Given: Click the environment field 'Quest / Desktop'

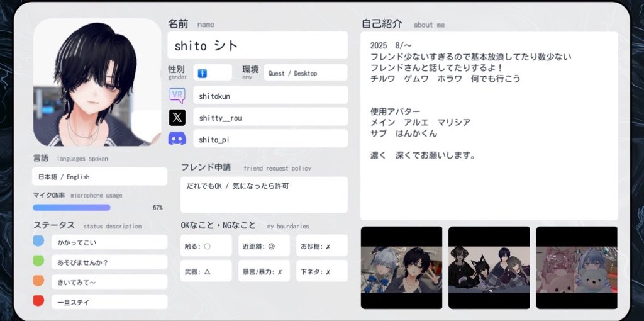Looking at the screenshot, I should pos(306,73).
